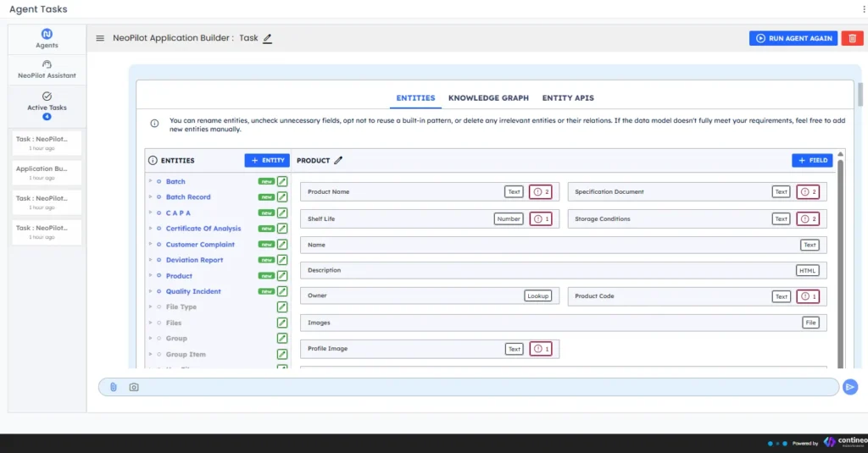Open warning badge on Storage Conditions field
868x453 pixels.
(808, 219)
